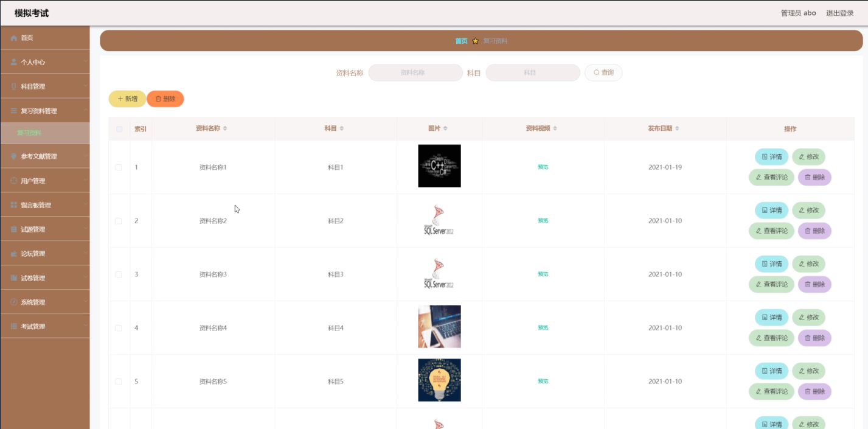Sort the table by 发布日期 column arrows
Viewport: 868px width, 429px height.
(677, 128)
